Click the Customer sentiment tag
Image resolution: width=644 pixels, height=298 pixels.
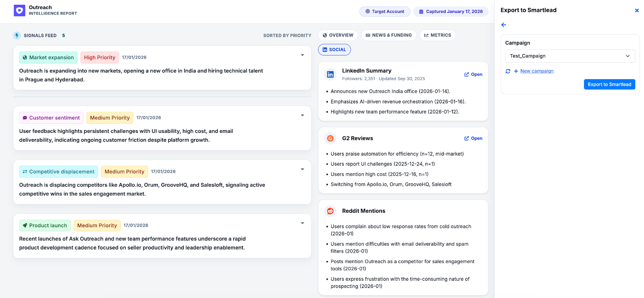pyautogui.click(x=51, y=118)
